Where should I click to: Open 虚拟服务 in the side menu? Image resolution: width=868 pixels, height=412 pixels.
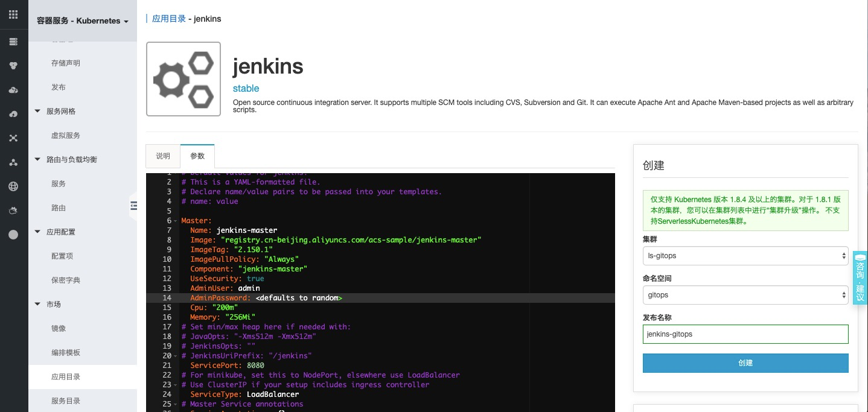[x=66, y=135]
